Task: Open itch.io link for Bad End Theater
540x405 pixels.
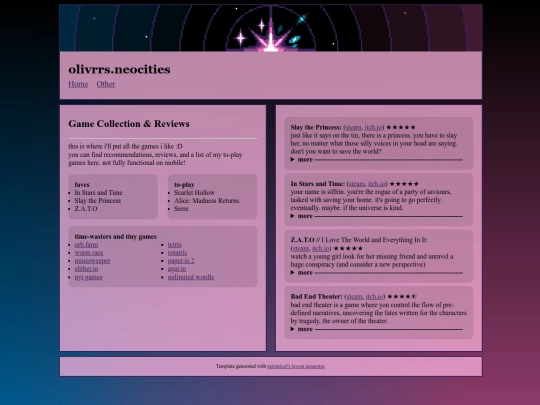Action: click(x=374, y=297)
